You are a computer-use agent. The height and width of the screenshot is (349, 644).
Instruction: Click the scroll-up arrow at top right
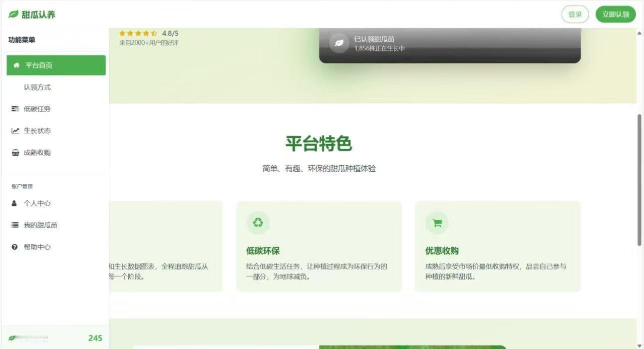click(640, 32)
